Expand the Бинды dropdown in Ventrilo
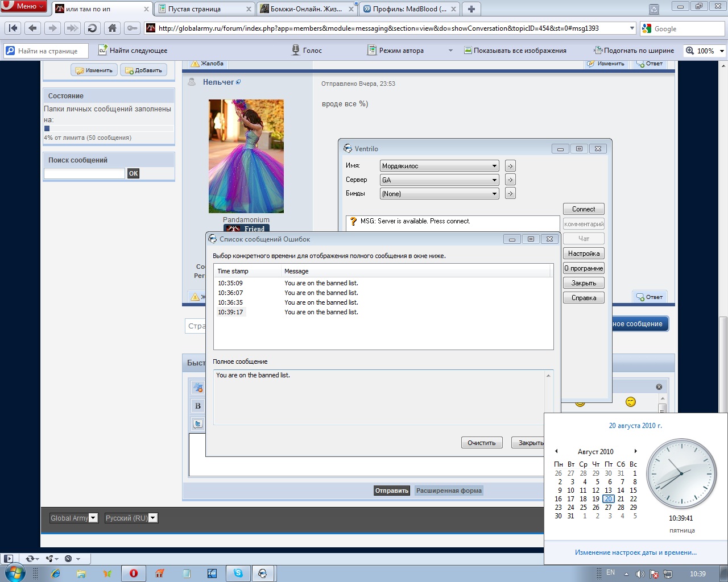This screenshot has height=582, width=728. pos(494,193)
